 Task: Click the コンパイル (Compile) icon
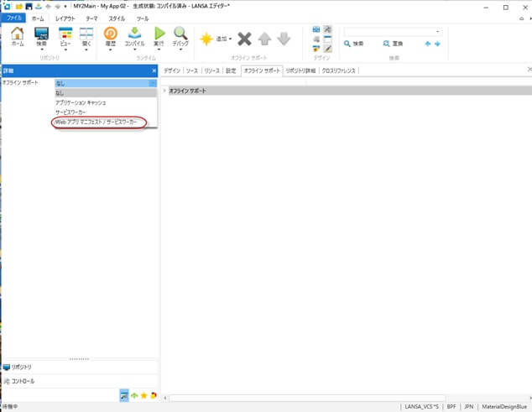[134, 35]
